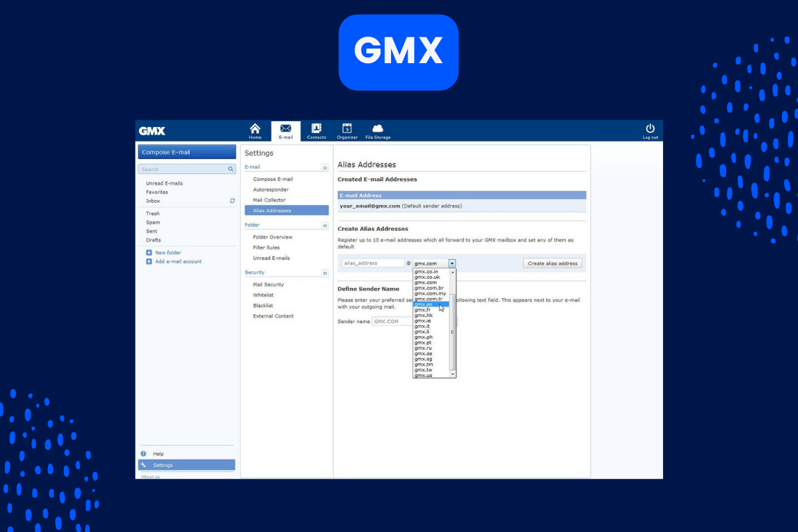The height and width of the screenshot is (532, 798).
Task: Open the Sent folder
Action: click(x=152, y=231)
